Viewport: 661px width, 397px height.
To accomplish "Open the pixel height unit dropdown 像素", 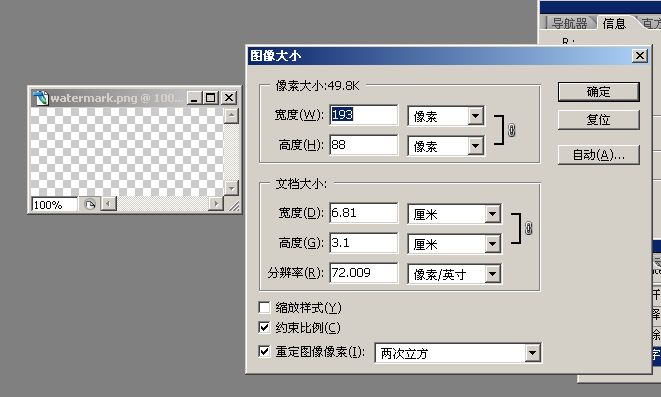I will 446,146.
